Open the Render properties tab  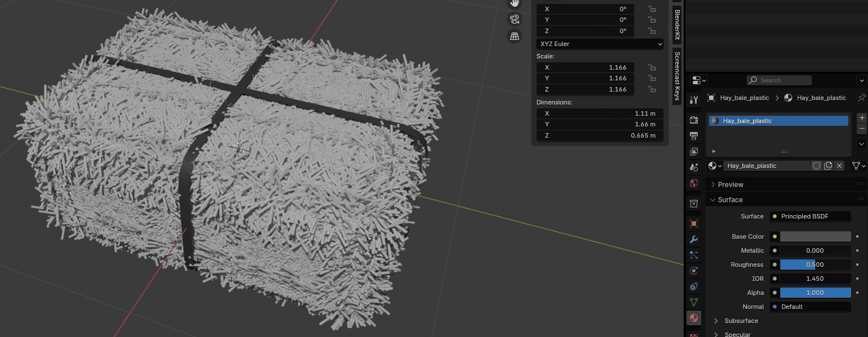tap(694, 120)
